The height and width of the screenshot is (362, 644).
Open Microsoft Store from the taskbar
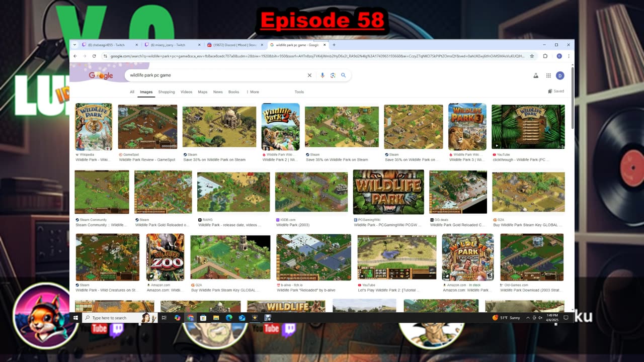203,318
